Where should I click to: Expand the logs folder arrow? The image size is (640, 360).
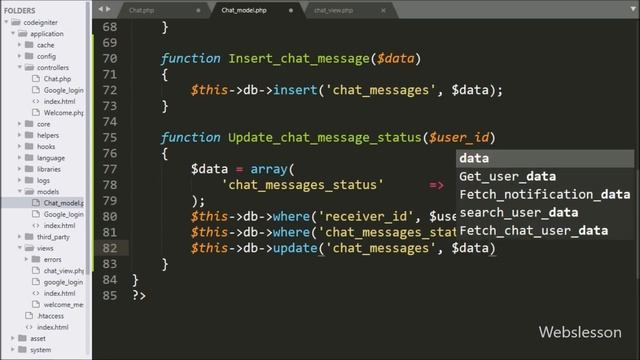click(x=20, y=180)
